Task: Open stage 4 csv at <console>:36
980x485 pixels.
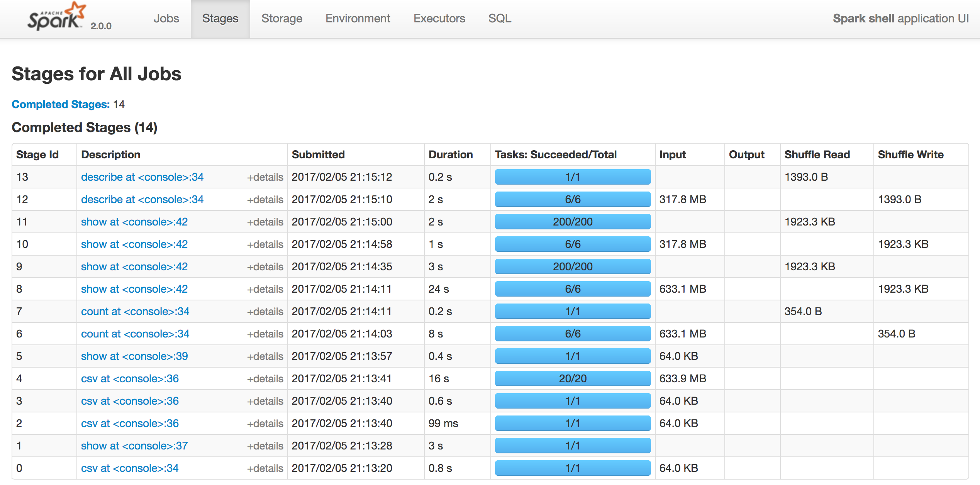Action: pos(130,378)
